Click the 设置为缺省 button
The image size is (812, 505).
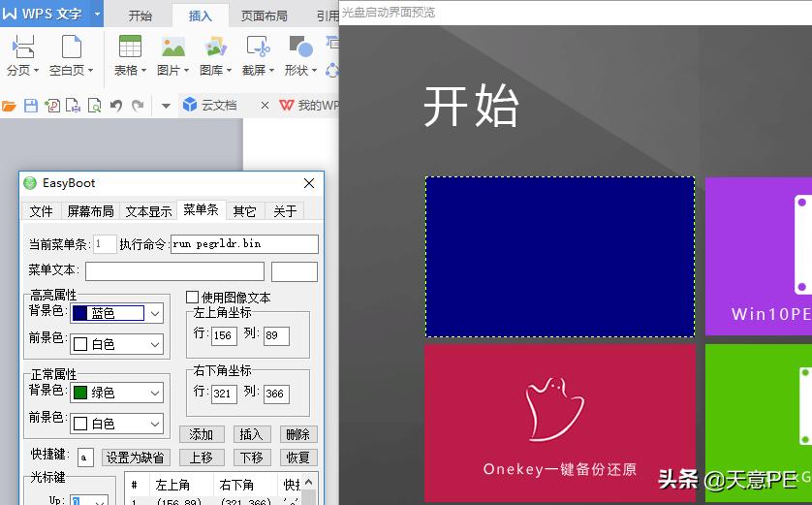135,458
